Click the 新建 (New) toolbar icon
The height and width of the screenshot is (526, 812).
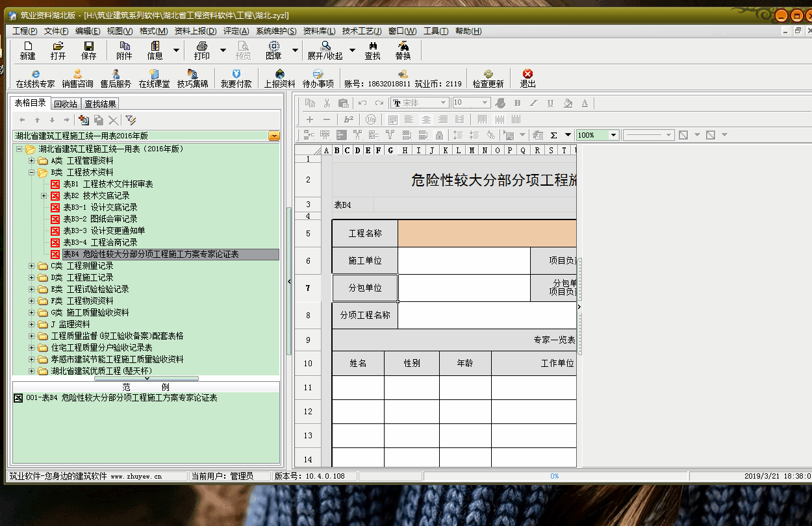tap(27, 50)
